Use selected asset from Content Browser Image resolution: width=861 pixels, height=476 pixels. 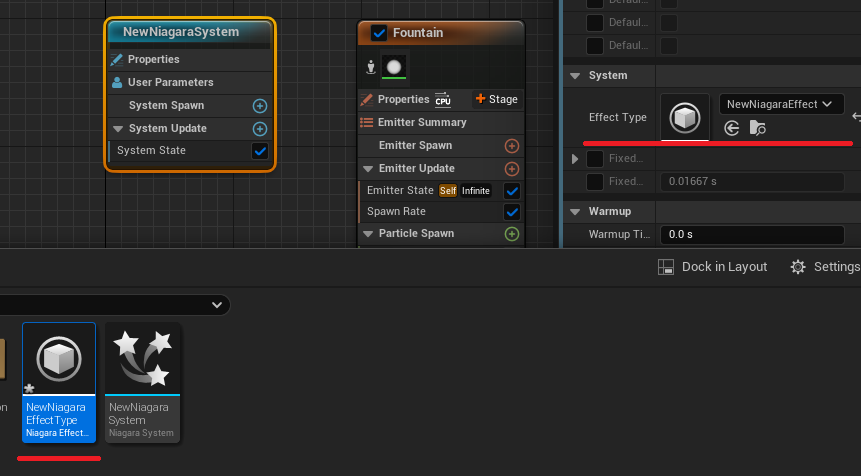(731, 128)
